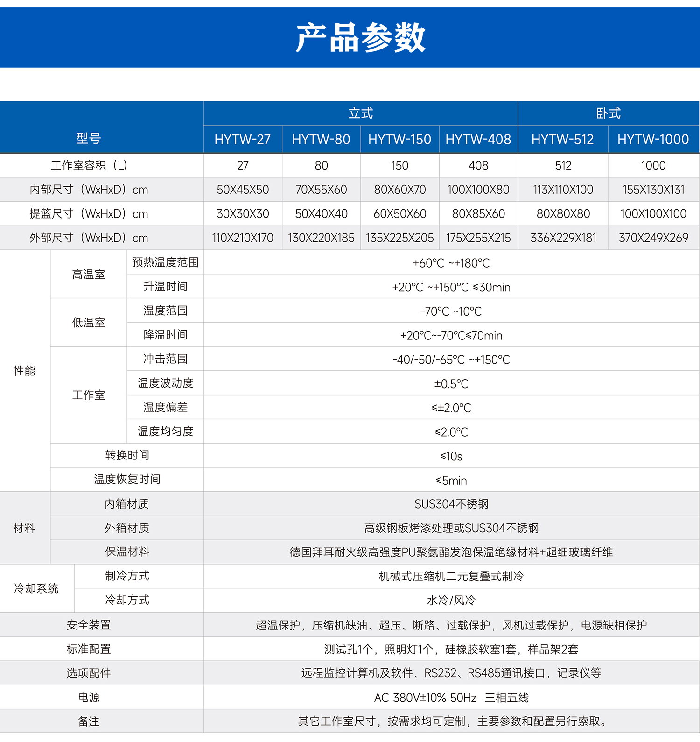
Task: Click the 内部尺寸 (WxHxD) cm label
Action: click(x=89, y=190)
